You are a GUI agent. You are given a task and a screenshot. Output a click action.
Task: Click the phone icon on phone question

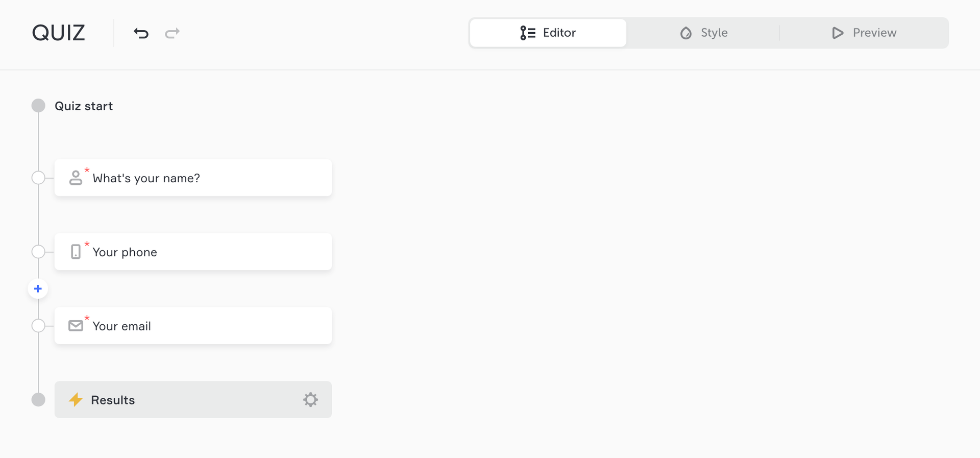coord(76,252)
